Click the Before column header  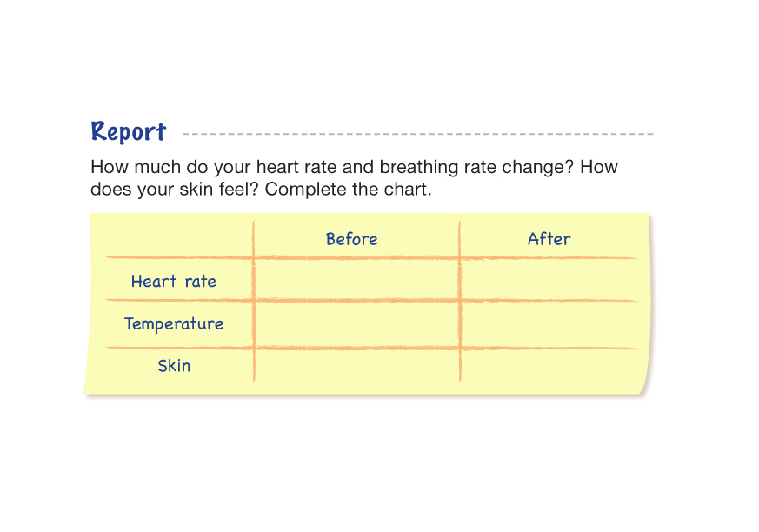click(351, 239)
